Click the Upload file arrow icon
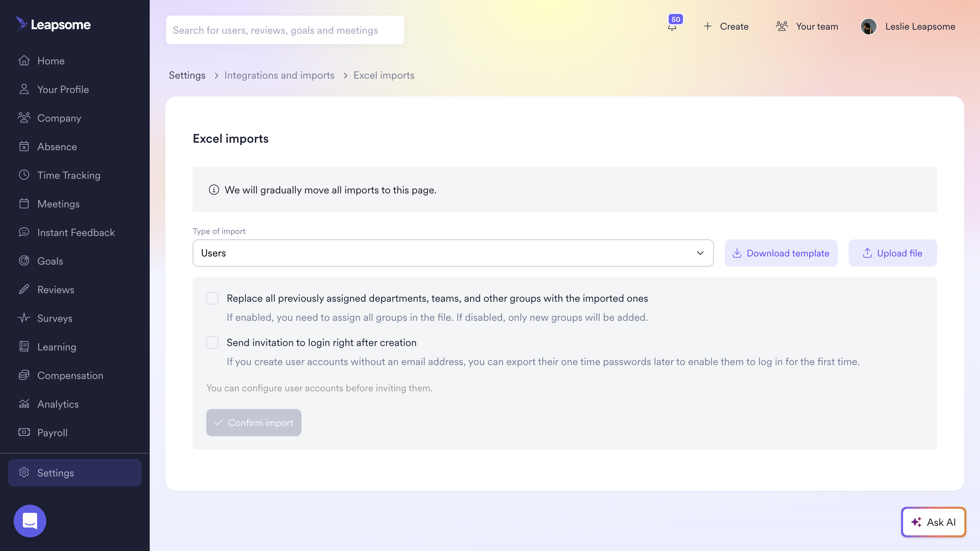This screenshot has height=551, width=980. [x=867, y=253]
